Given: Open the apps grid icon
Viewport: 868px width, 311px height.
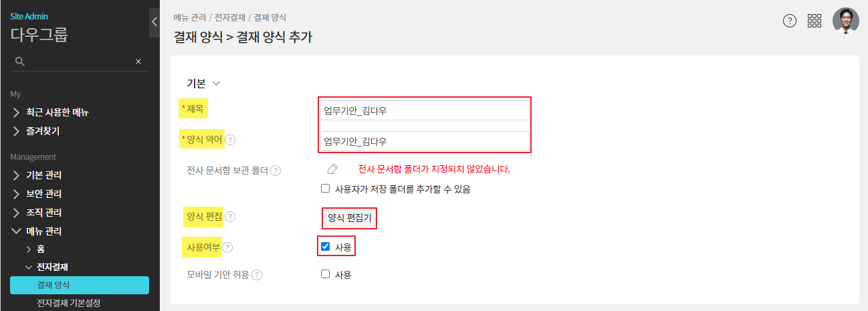Looking at the screenshot, I should [815, 21].
